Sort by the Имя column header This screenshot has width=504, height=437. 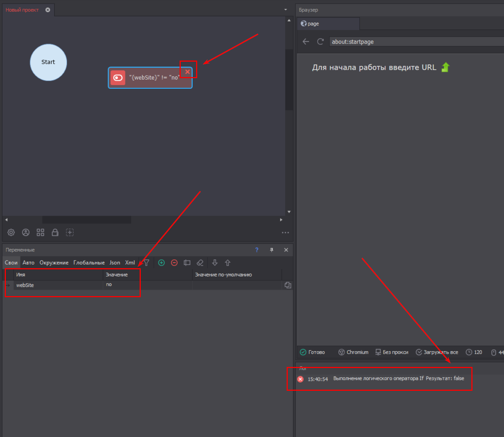point(58,275)
